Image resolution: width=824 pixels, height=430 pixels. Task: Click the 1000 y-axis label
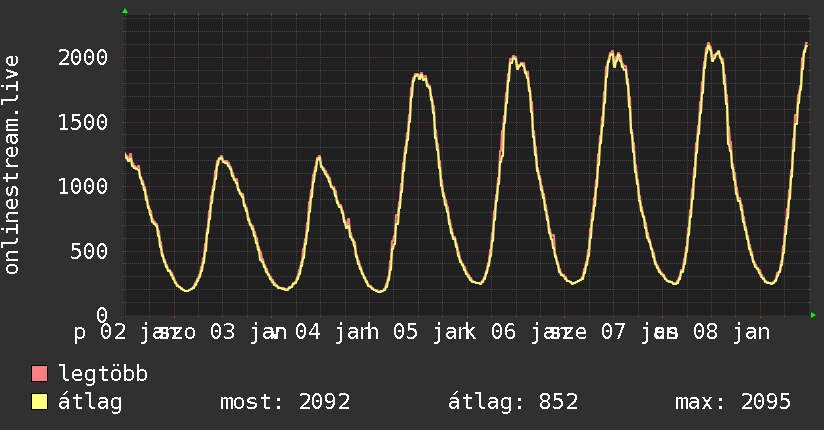point(83,187)
